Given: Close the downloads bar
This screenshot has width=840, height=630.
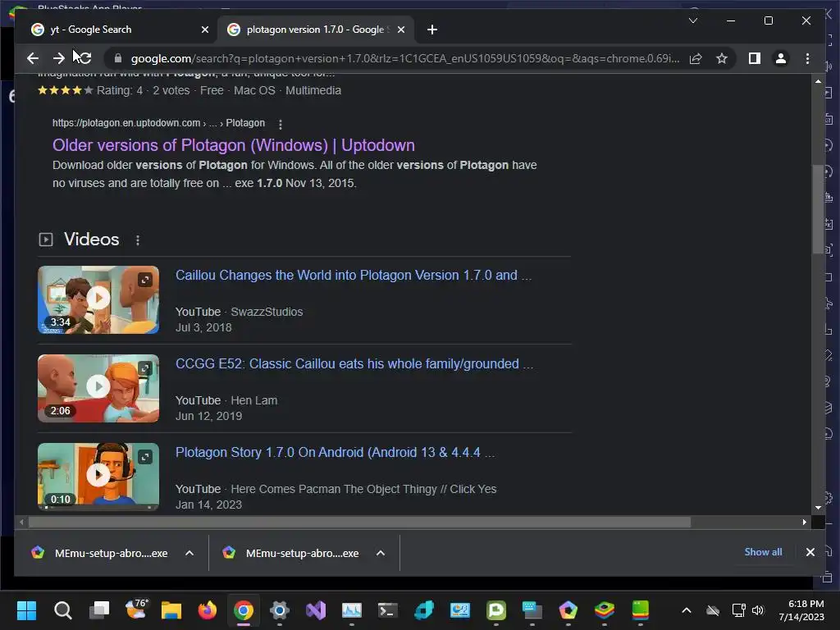Looking at the screenshot, I should tap(810, 552).
